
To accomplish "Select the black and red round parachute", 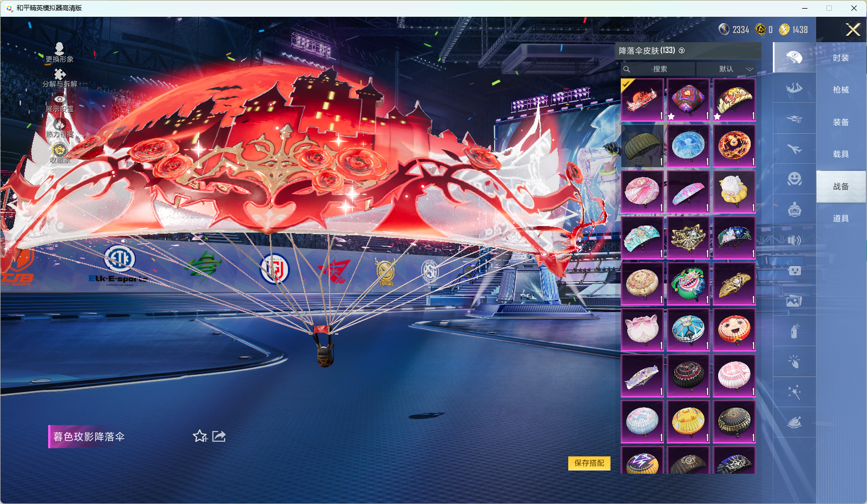I will [688, 376].
